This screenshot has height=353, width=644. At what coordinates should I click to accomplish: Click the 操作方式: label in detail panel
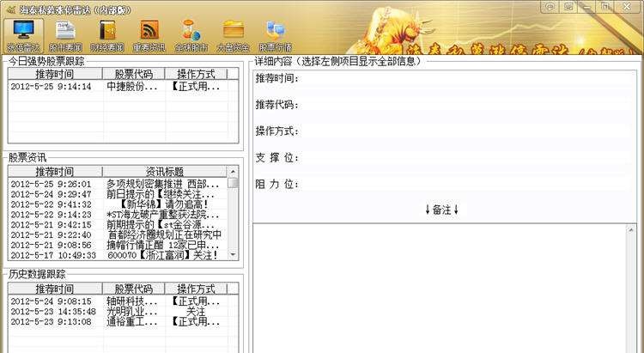277,131
